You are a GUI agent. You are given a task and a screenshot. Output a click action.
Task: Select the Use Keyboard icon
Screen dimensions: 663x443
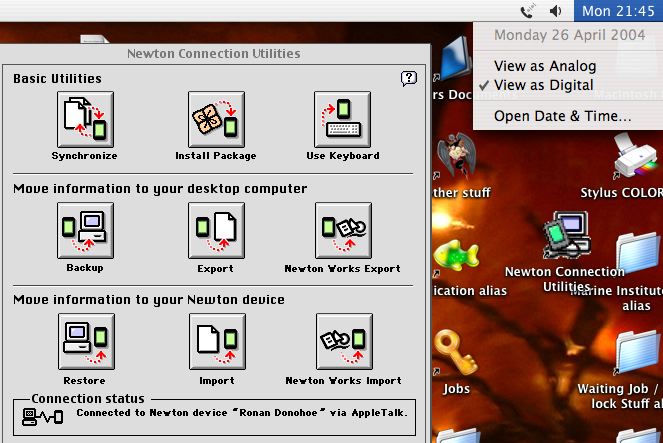[x=342, y=120]
